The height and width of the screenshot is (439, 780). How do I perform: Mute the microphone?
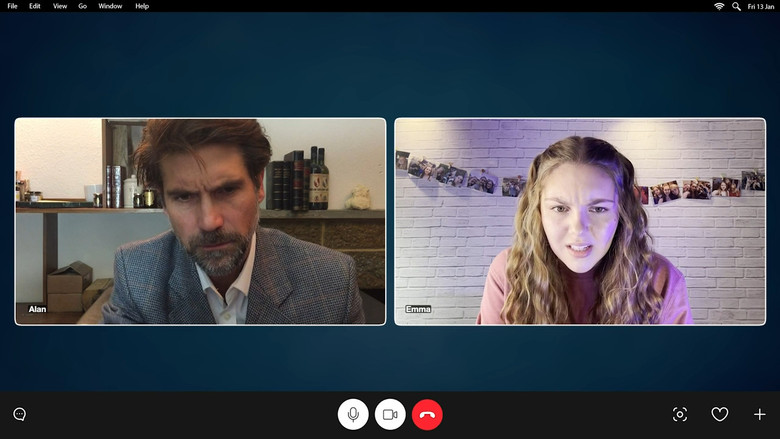[x=353, y=414]
